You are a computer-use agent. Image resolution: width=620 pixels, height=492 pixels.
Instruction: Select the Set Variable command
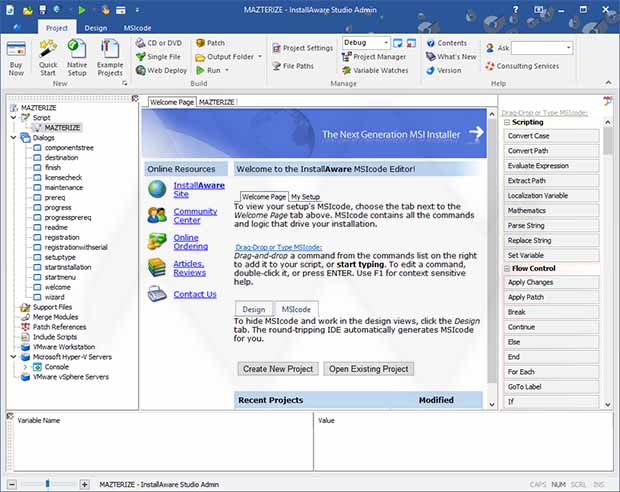pos(551,255)
